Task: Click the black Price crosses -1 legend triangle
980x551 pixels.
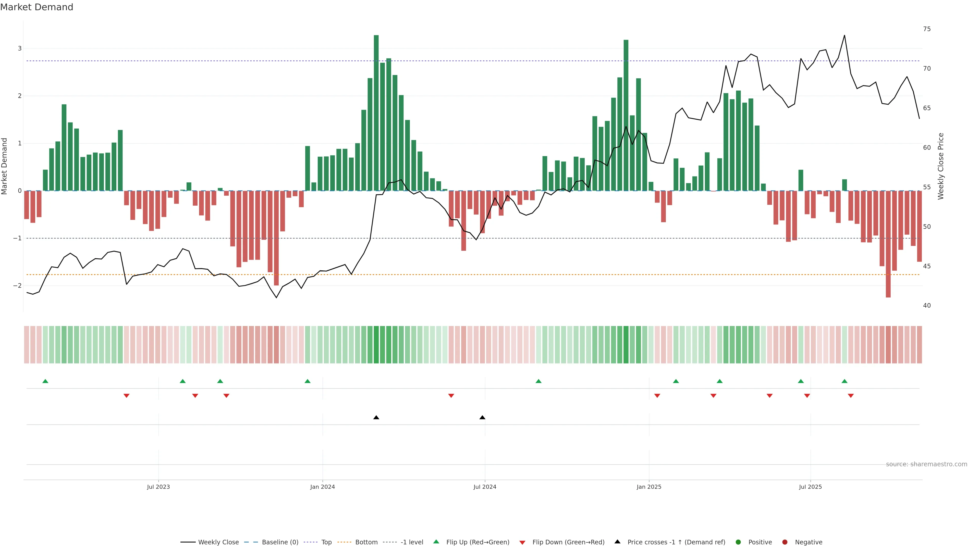Action: (617, 542)
